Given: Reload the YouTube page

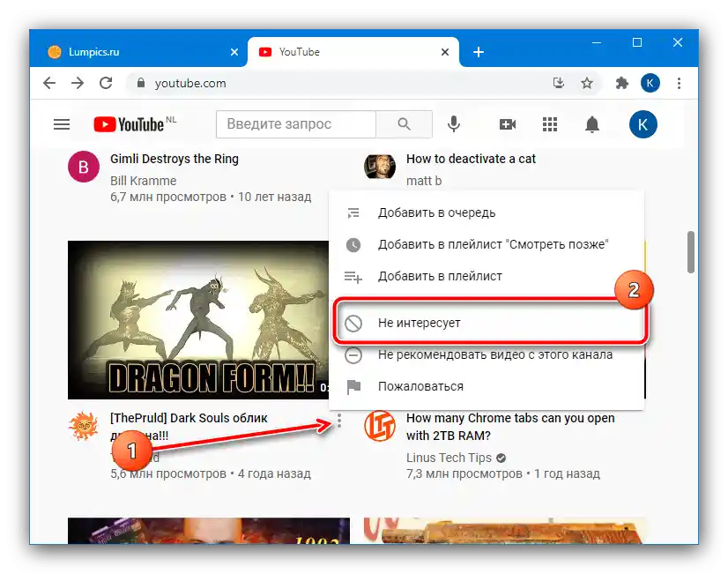Looking at the screenshot, I should (107, 83).
